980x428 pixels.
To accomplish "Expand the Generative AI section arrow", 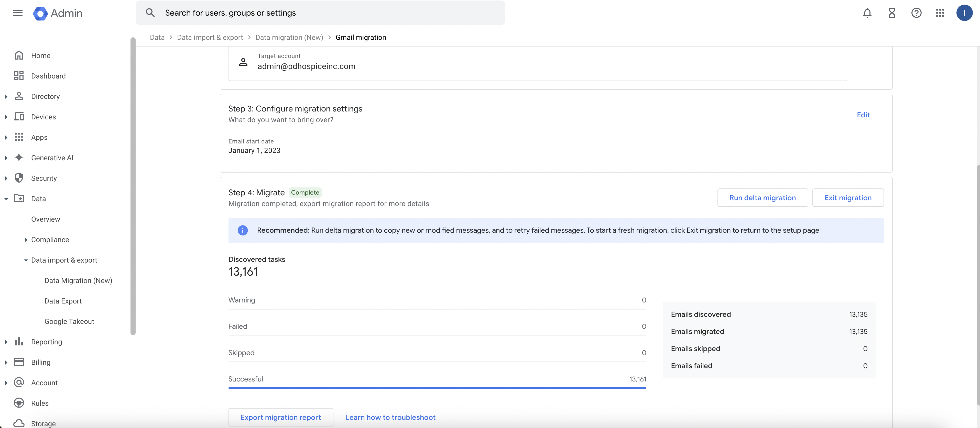I will [x=6, y=158].
